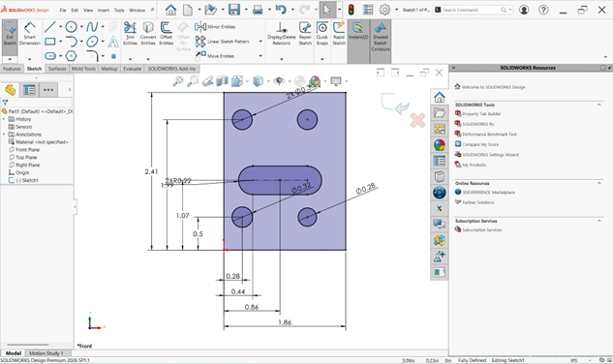Click the Trim Entities icon
This screenshot has height=364, width=613.
tap(130, 34)
